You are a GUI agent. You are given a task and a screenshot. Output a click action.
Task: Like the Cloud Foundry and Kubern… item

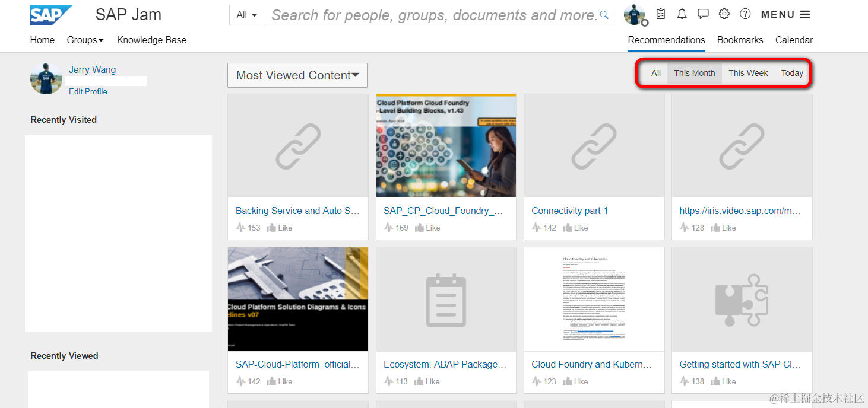point(575,381)
